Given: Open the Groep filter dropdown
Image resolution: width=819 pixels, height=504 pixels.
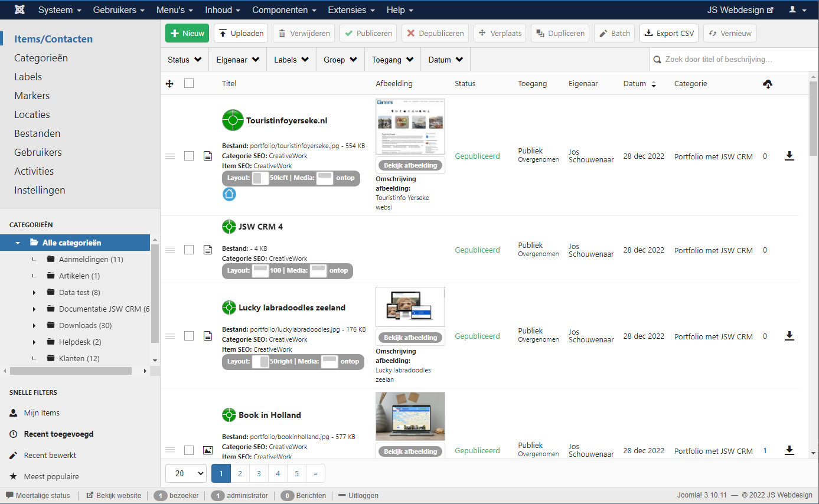Looking at the screenshot, I should pyautogui.click(x=340, y=60).
